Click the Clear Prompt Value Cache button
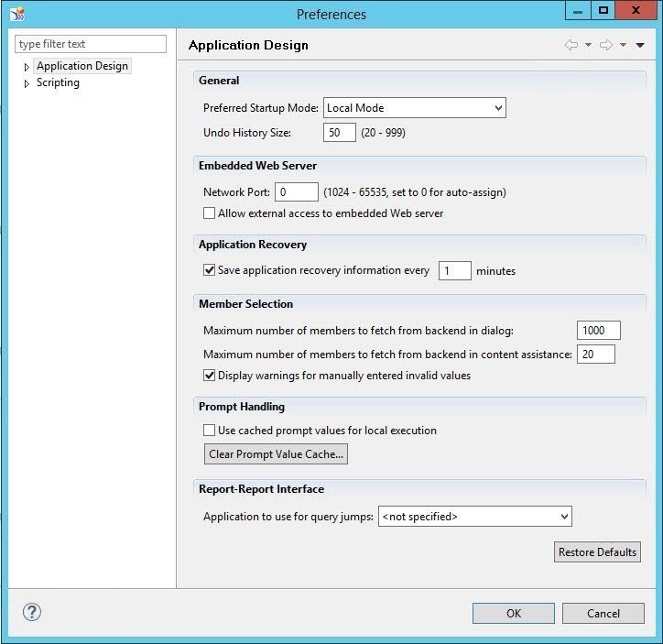The width and height of the screenshot is (663, 644). 276,454
